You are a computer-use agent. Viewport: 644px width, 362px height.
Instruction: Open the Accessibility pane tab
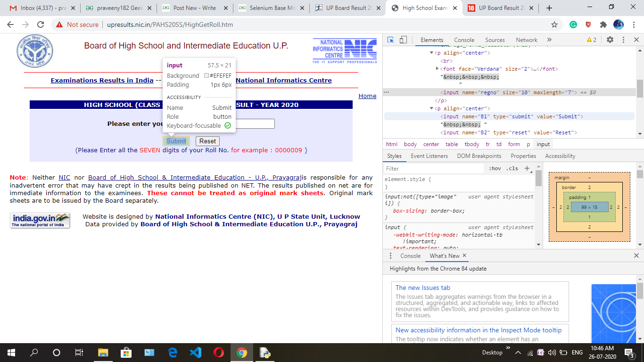coord(560,156)
